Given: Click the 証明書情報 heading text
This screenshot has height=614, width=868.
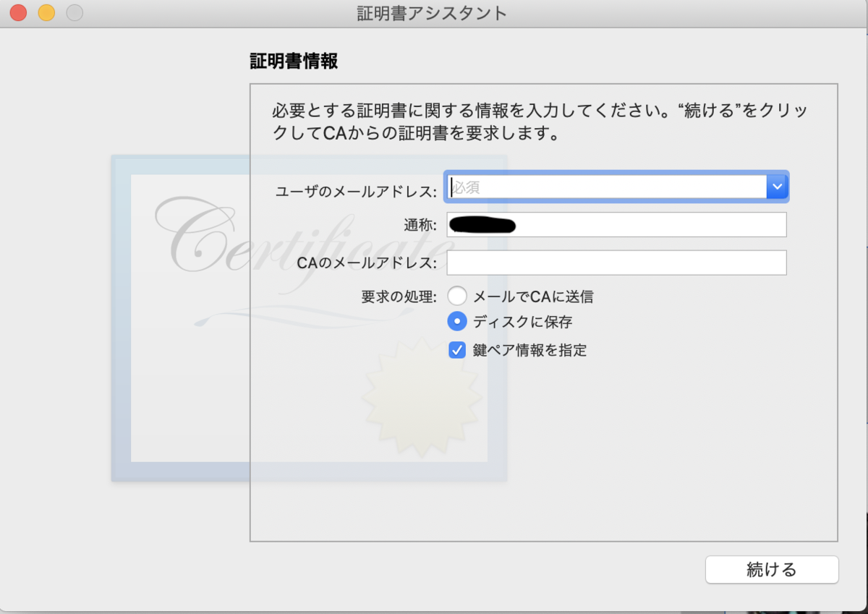Looking at the screenshot, I should (x=294, y=61).
